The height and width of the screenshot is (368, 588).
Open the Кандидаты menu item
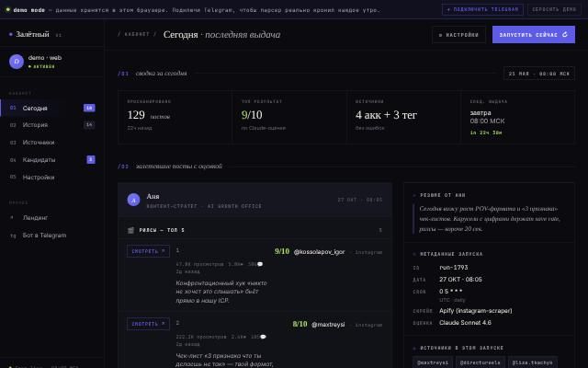52,159
